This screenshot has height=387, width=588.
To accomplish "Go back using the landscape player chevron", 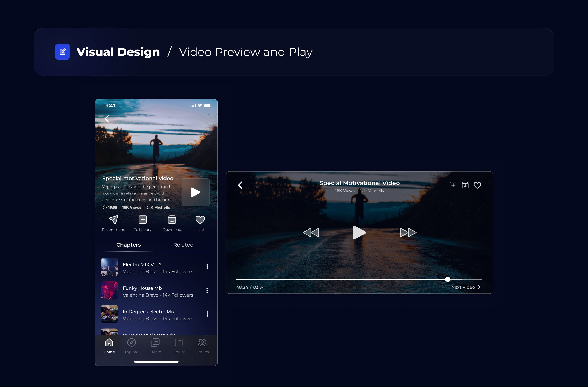I will (x=240, y=185).
